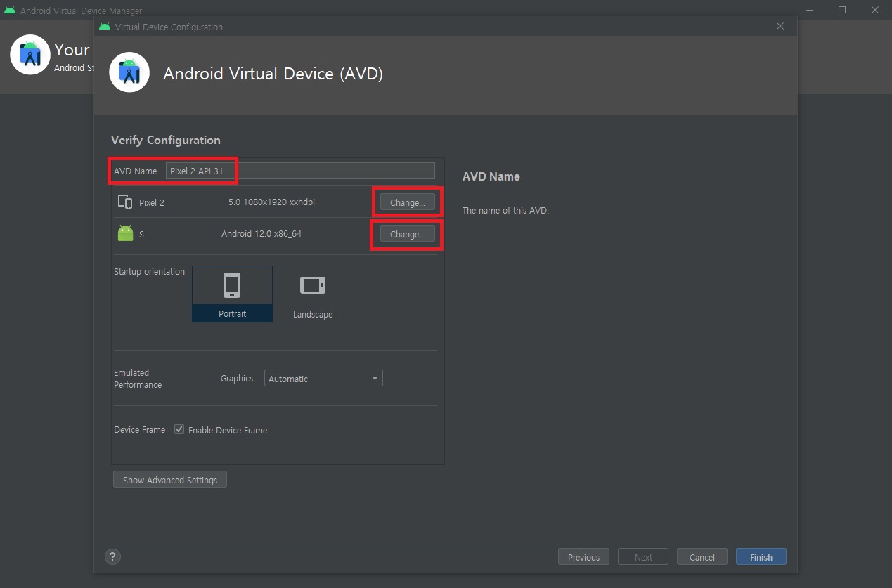
Task: Click 'The name of this AVD.' description
Action: 505,210
